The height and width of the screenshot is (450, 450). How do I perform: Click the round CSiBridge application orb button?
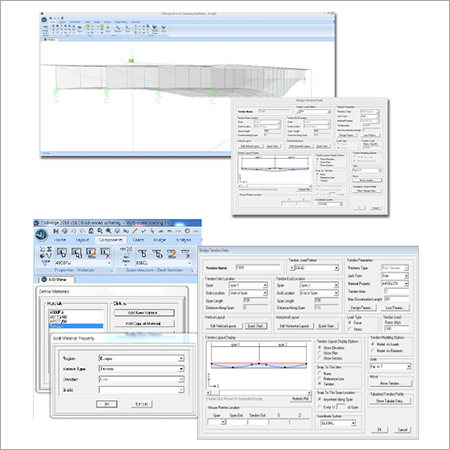tap(42, 235)
